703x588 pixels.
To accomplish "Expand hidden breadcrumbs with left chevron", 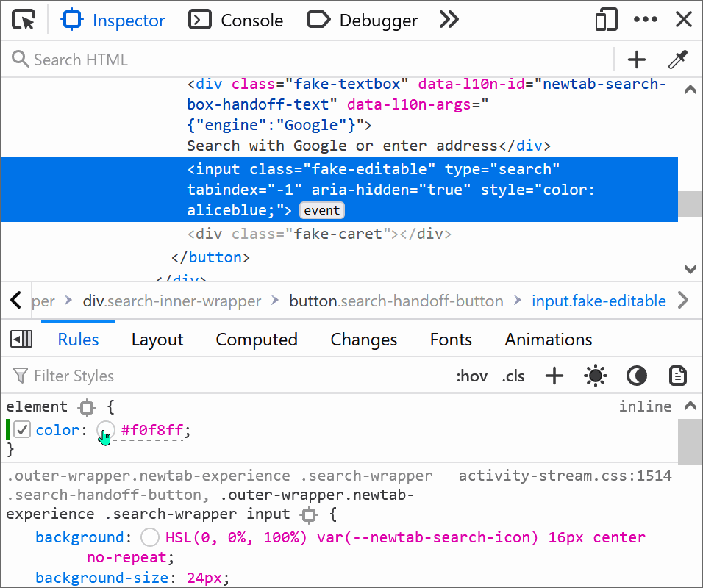I will coord(15,300).
